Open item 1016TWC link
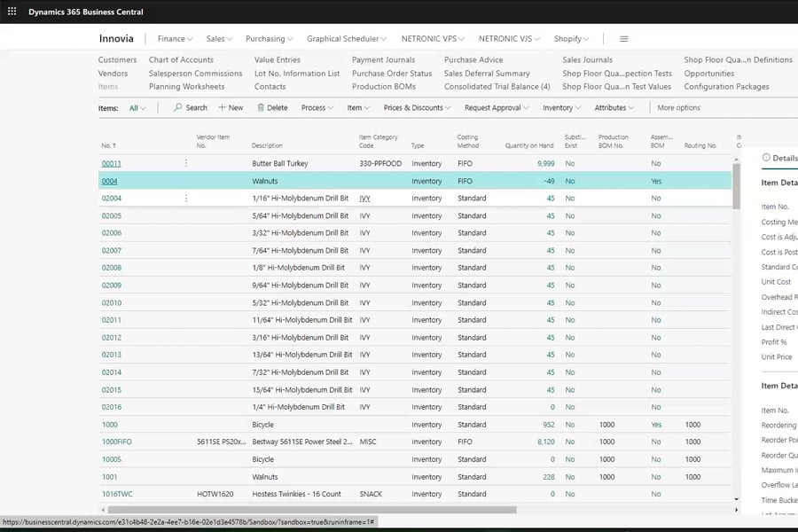This screenshot has width=798, height=532. 117,494
